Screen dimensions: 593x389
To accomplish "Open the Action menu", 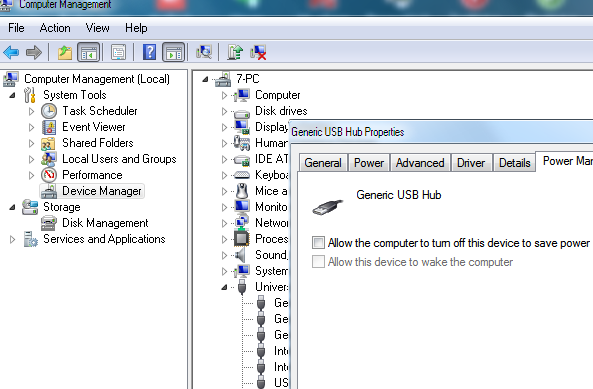I will [55, 28].
